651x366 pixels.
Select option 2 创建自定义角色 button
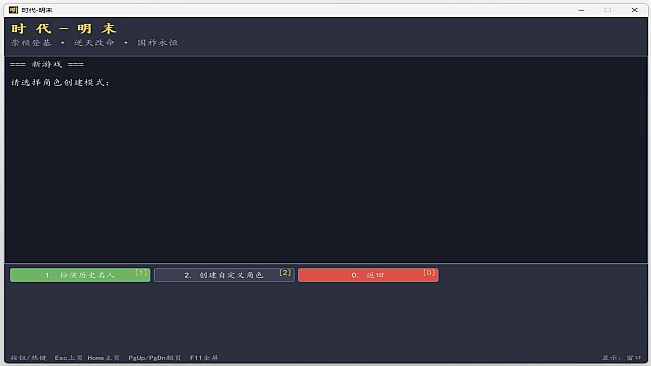point(224,275)
